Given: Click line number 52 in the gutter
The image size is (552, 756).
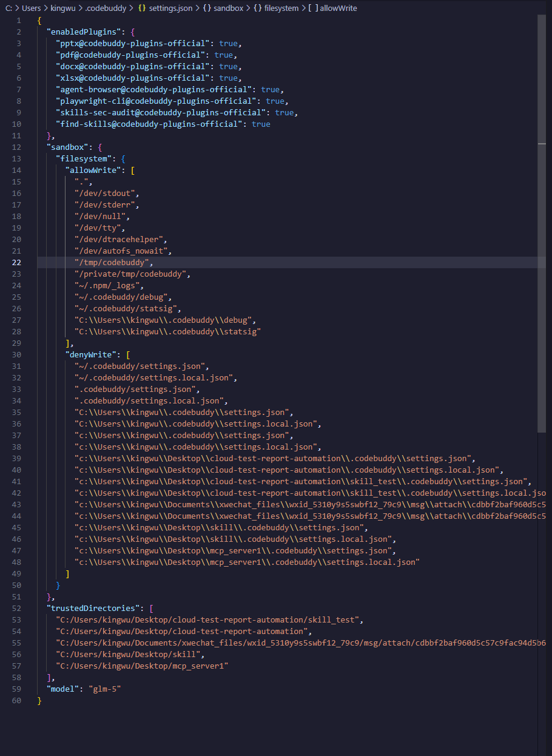Looking at the screenshot, I should [16, 608].
